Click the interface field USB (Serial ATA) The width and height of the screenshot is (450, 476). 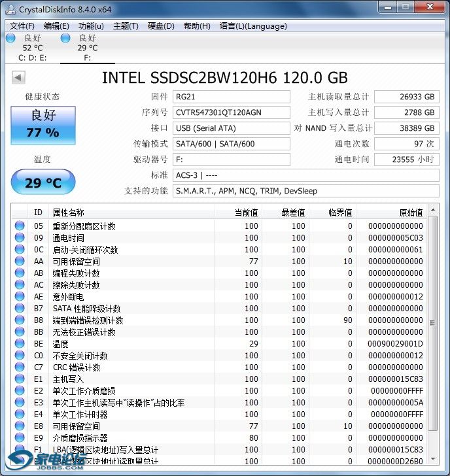click(232, 128)
